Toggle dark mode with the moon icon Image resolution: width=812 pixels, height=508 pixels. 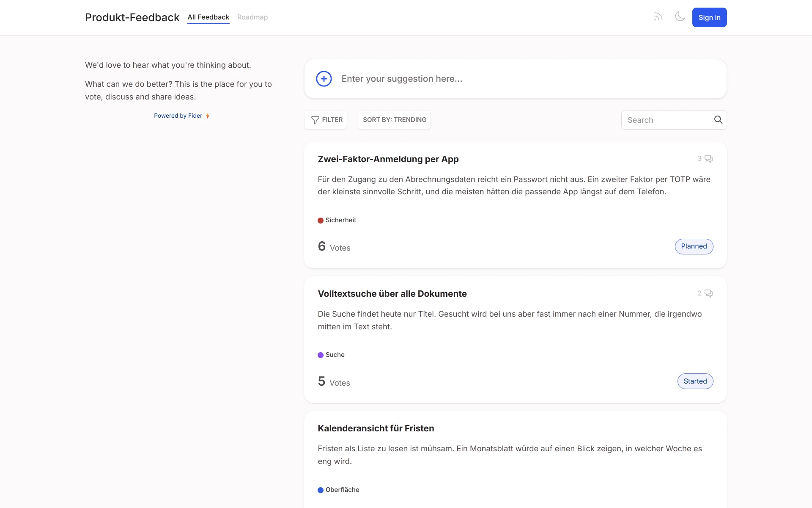[x=680, y=17]
